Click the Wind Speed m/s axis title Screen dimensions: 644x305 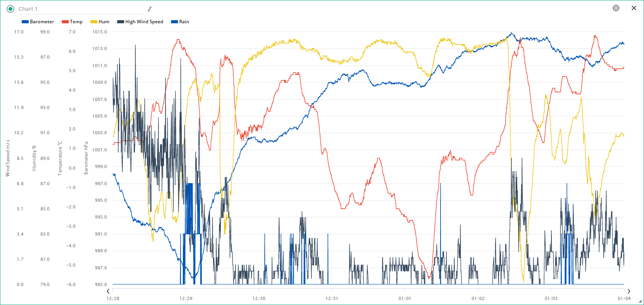coord(7,158)
